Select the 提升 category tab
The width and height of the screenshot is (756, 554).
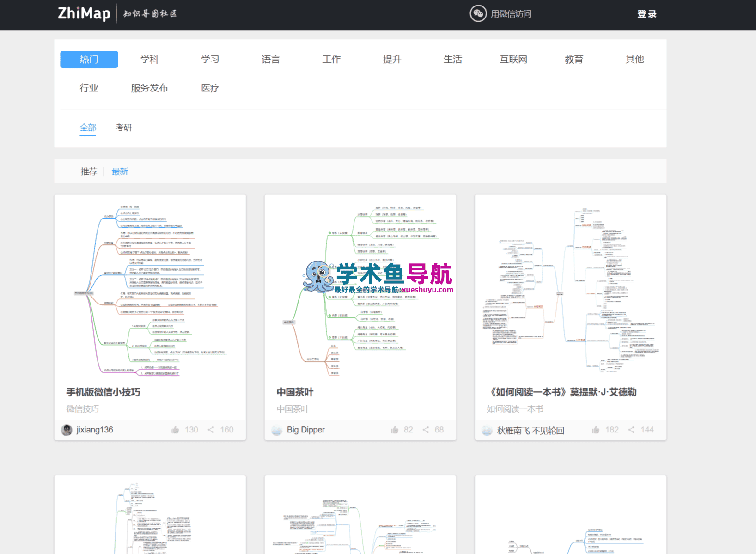click(392, 59)
